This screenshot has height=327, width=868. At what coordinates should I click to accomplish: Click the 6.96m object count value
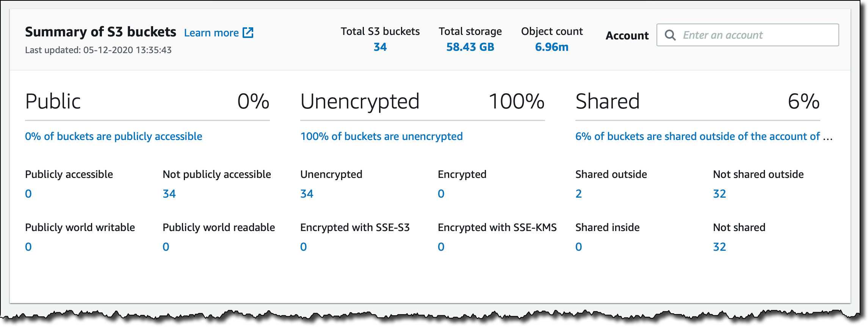tap(552, 47)
